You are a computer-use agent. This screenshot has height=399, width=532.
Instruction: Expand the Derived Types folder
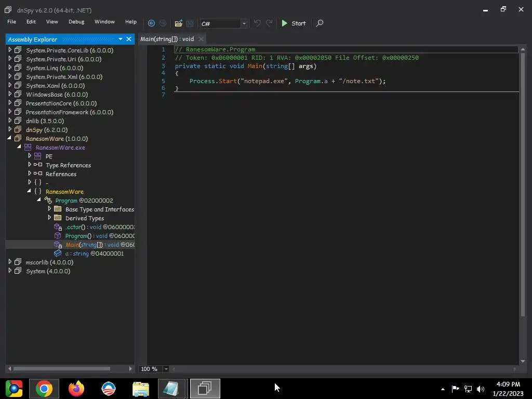click(49, 218)
